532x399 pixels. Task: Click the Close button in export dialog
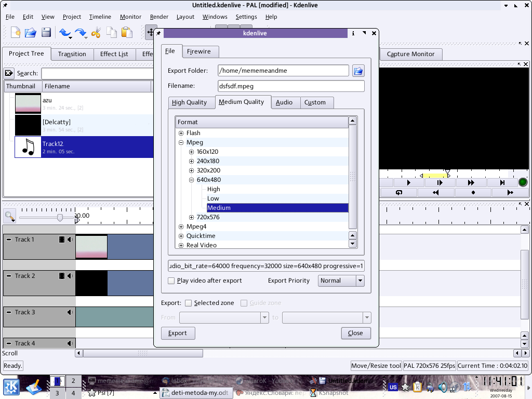tap(355, 333)
